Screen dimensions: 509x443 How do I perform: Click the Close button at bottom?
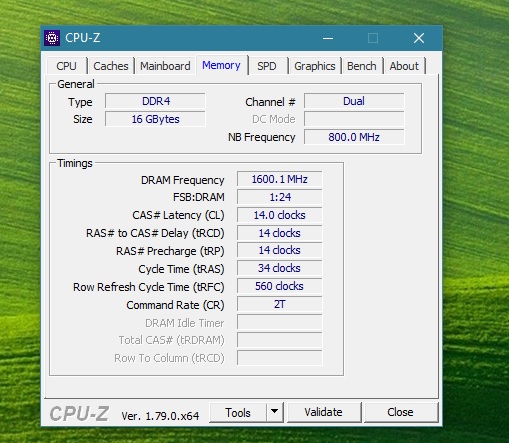(x=400, y=412)
